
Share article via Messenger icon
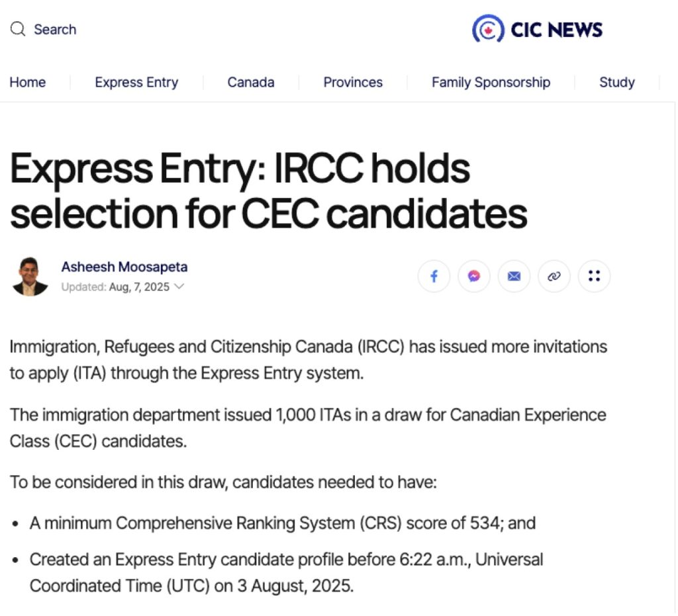click(x=474, y=276)
